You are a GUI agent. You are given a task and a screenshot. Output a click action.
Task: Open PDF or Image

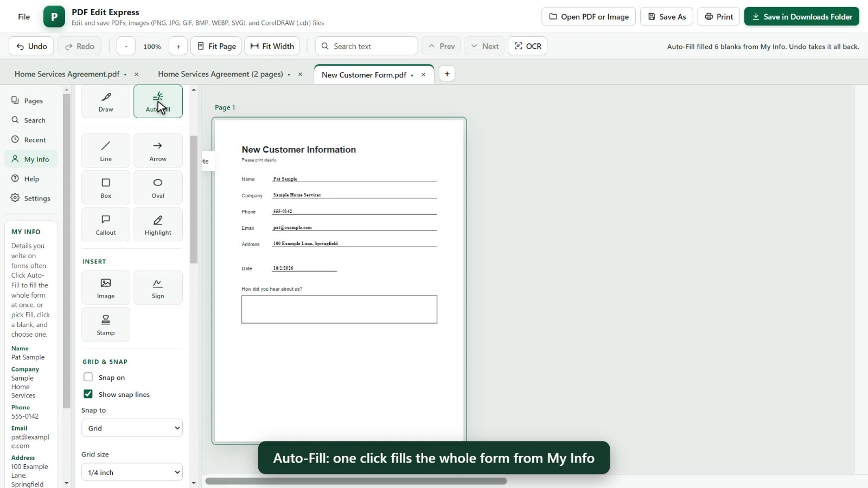point(589,16)
